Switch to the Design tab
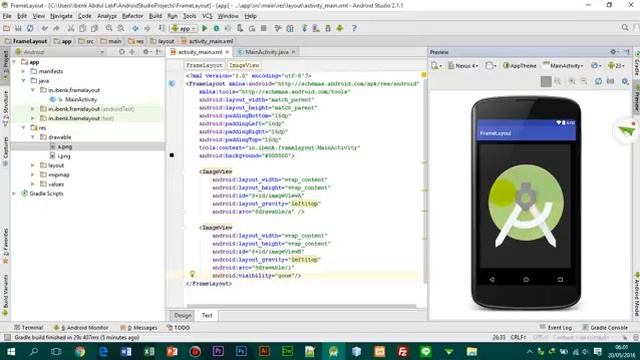 pos(182,315)
